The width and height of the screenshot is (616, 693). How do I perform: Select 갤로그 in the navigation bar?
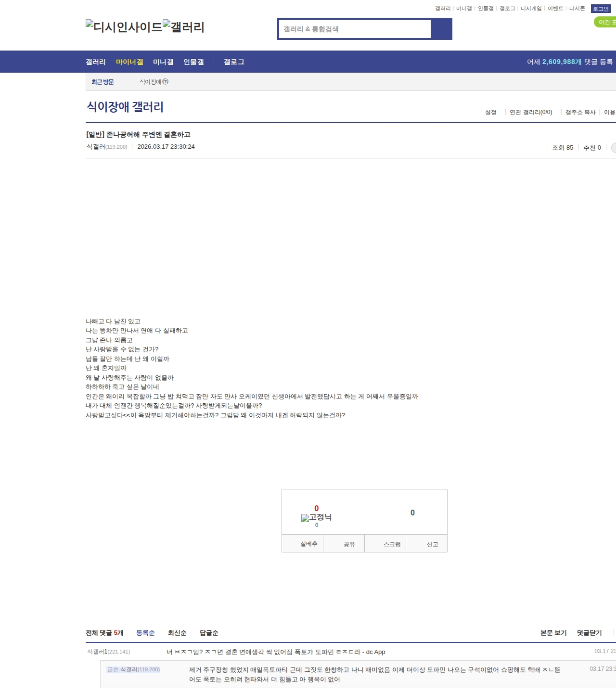click(x=234, y=62)
